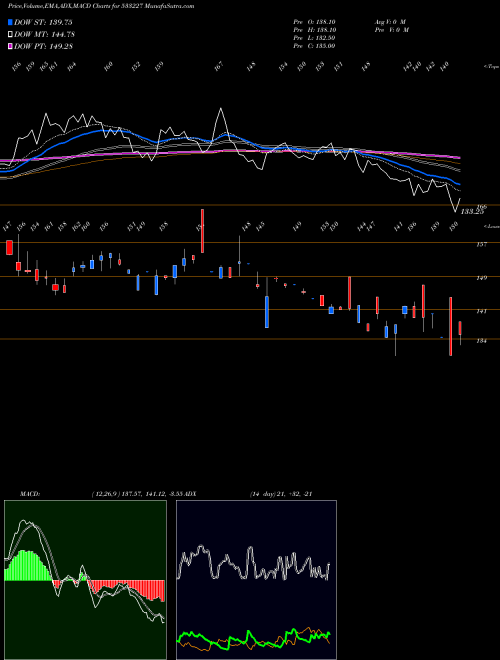Click the 149 price level label
This screenshot has height=660, width=500.
pyautogui.click(x=481, y=278)
